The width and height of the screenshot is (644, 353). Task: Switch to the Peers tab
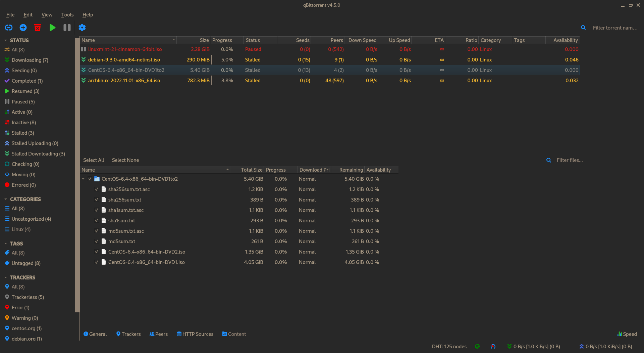click(158, 334)
